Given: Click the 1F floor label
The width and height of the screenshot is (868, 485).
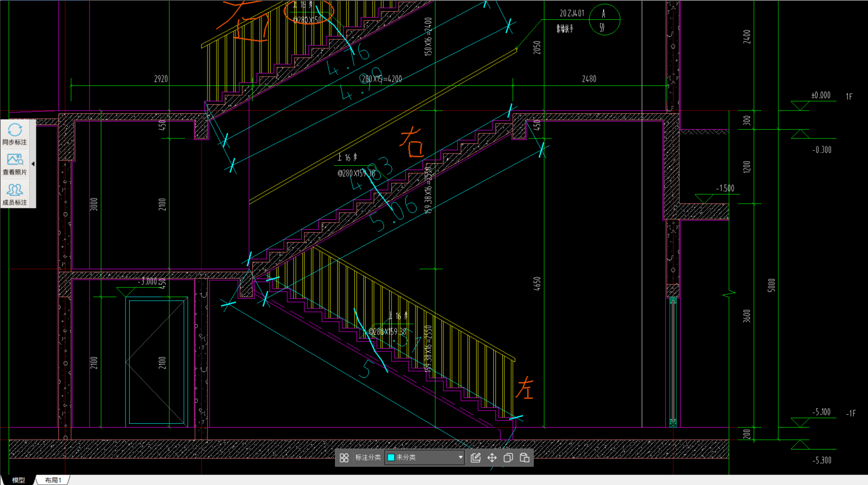Looking at the screenshot, I should click(849, 97).
